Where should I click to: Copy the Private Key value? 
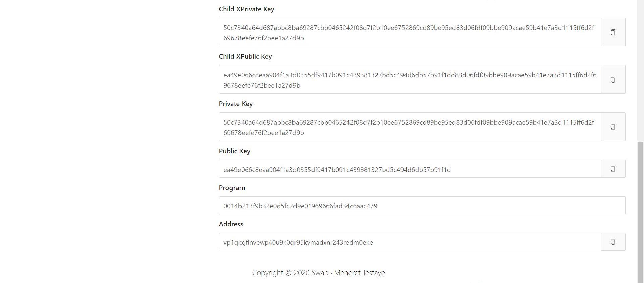[613, 127]
